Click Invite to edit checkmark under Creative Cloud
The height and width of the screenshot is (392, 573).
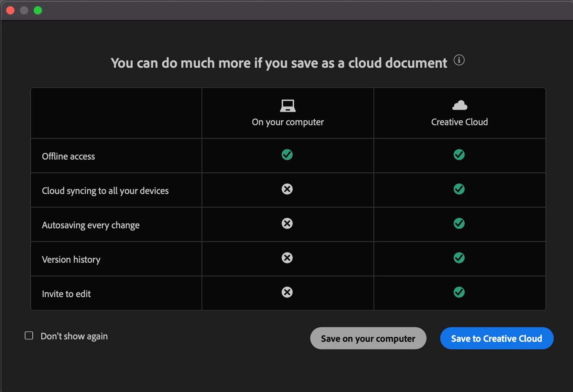(459, 292)
